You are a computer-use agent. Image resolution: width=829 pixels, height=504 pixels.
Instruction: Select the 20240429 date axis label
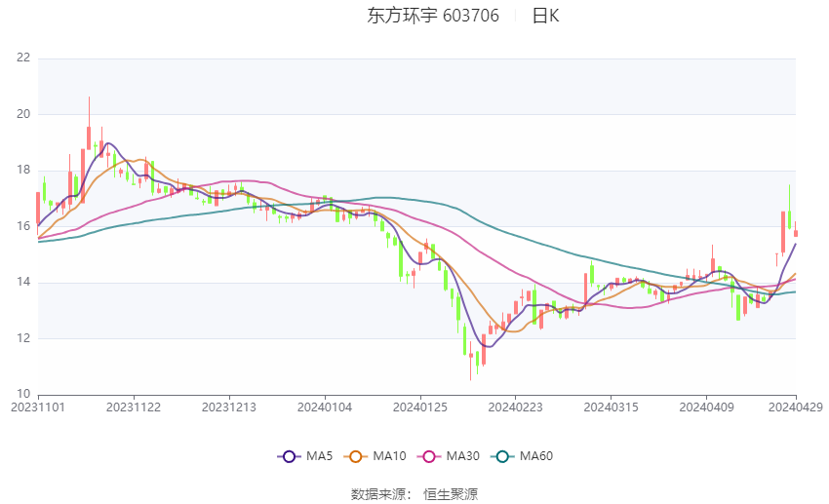click(x=796, y=407)
